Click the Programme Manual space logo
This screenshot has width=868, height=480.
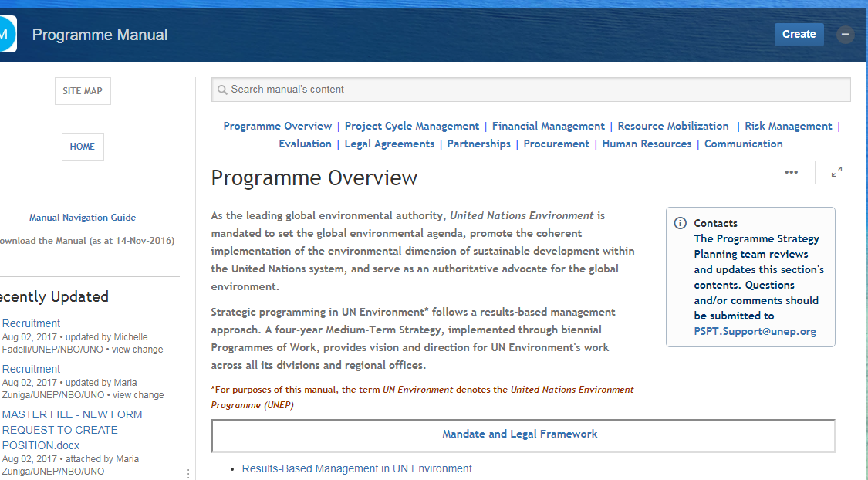[x=7, y=34]
